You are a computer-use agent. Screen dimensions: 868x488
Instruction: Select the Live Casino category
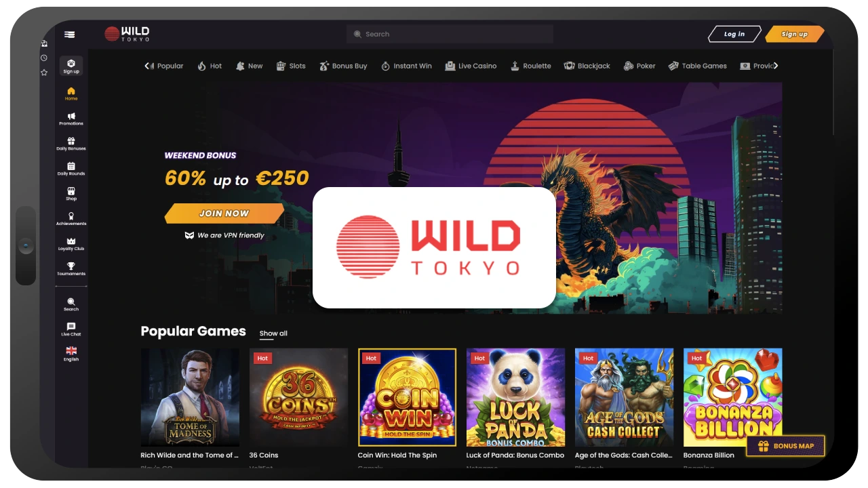coord(471,66)
